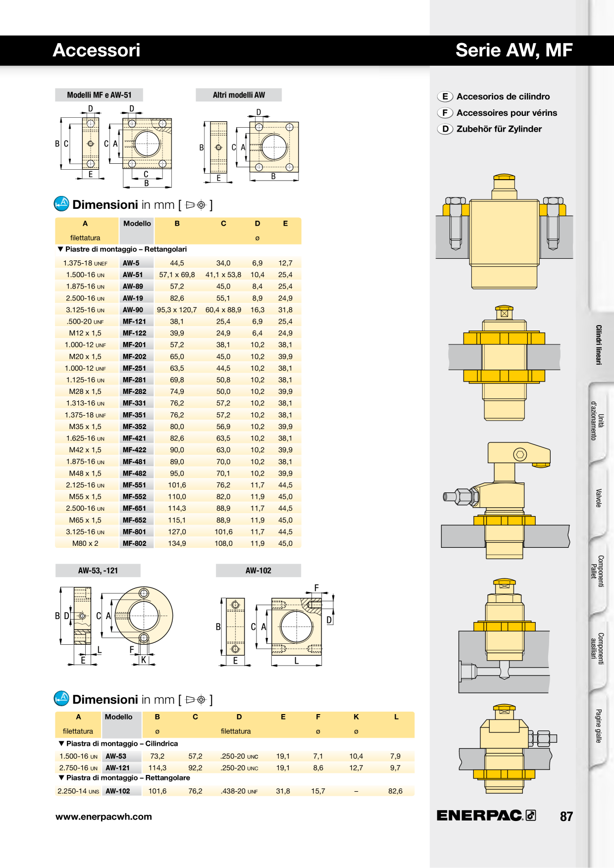614x868 pixels.
Task: Select model MF-421 in the table
Action: pyautogui.click(x=137, y=438)
